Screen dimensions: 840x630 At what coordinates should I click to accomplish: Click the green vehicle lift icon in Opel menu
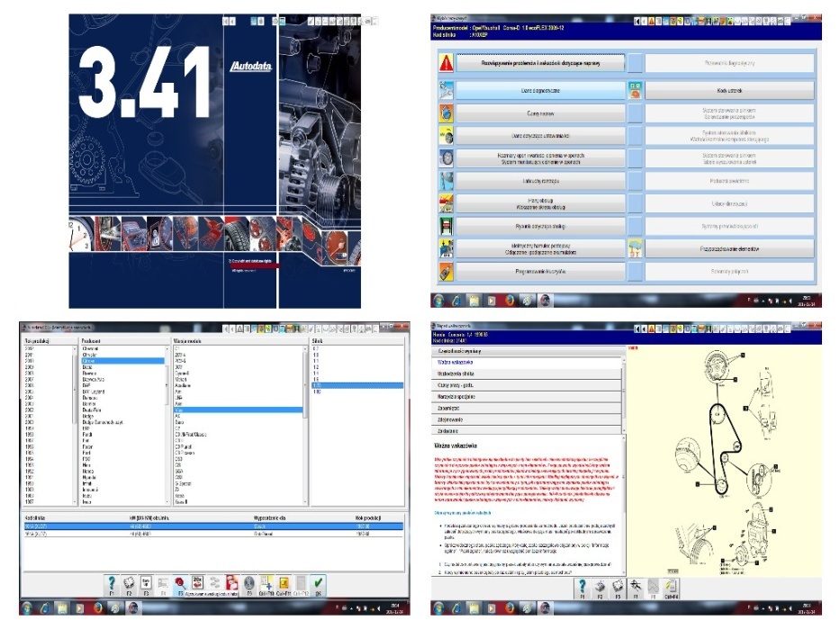446,226
